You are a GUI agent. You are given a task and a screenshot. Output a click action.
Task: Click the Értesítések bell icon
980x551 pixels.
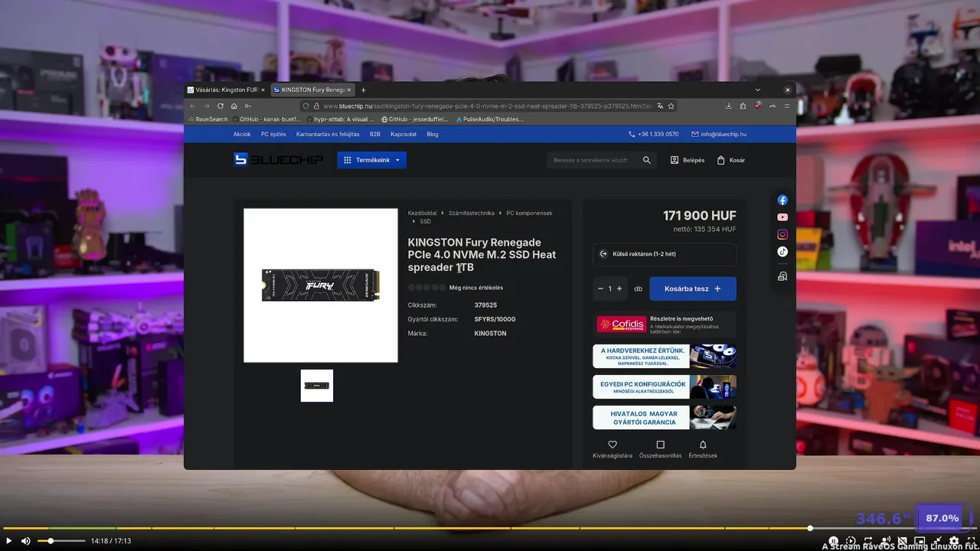(x=703, y=445)
